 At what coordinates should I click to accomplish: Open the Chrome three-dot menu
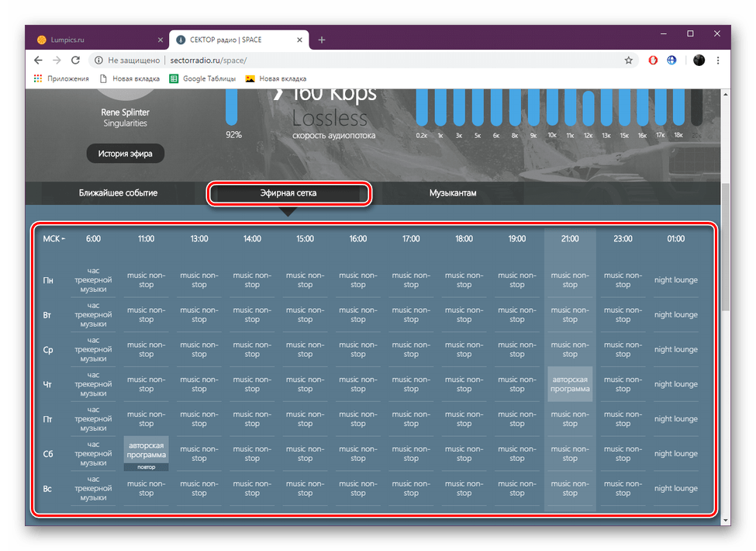click(x=718, y=61)
